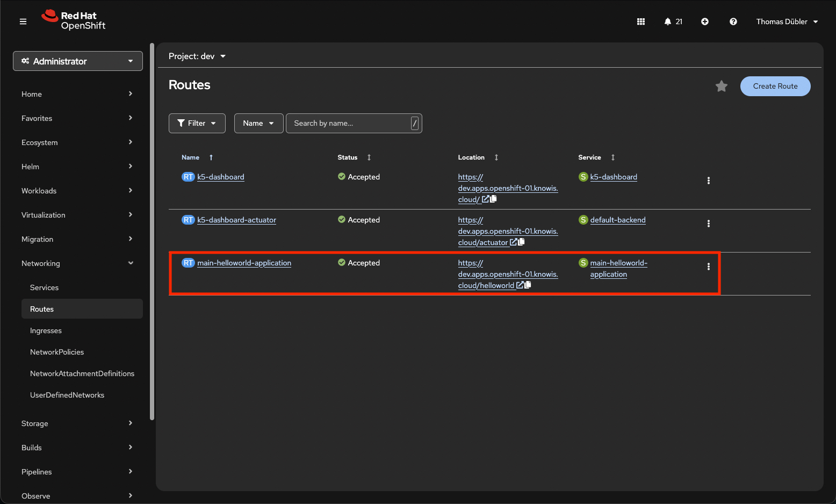Open kebab menu for k5-dashboard route
The height and width of the screenshot is (504, 836).
click(709, 181)
